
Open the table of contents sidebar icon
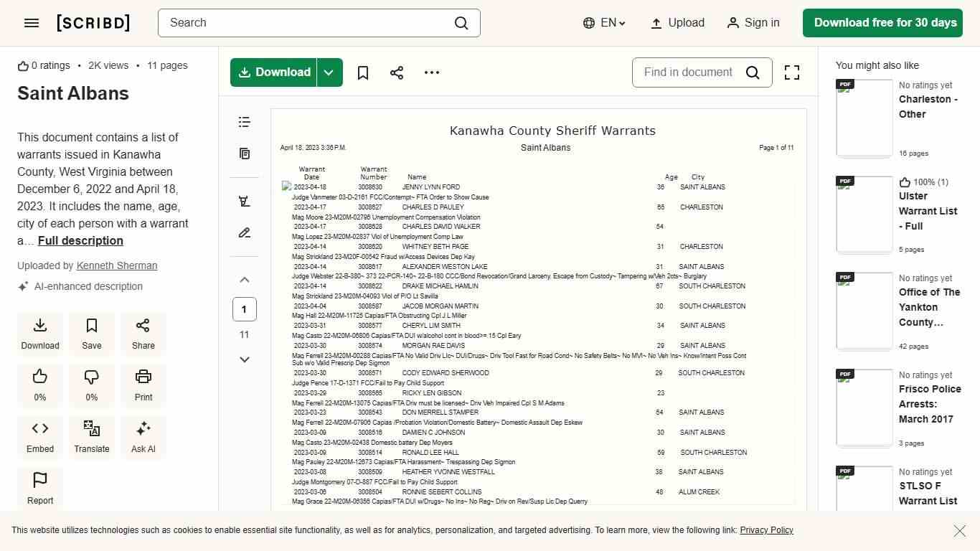click(x=245, y=122)
